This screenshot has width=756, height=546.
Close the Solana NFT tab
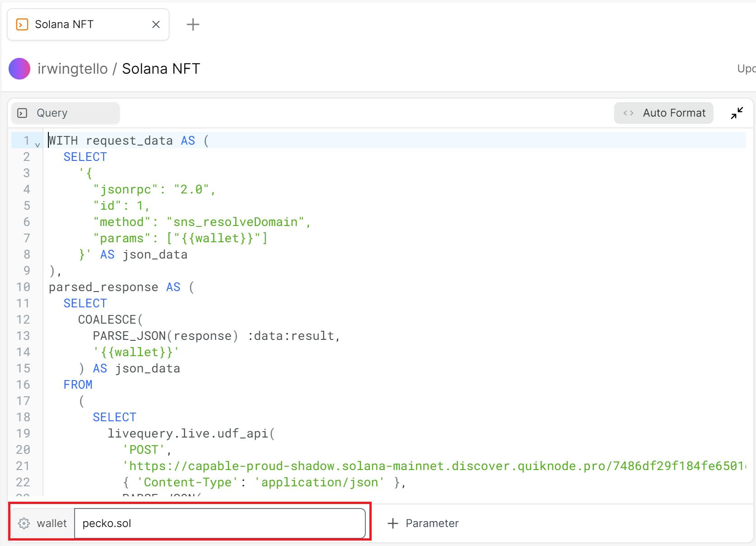point(156,24)
